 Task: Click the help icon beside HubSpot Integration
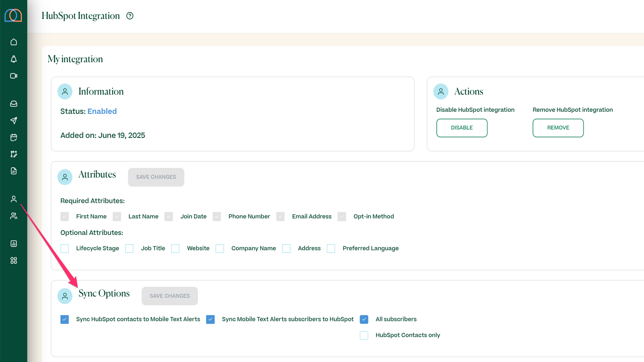pyautogui.click(x=130, y=16)
